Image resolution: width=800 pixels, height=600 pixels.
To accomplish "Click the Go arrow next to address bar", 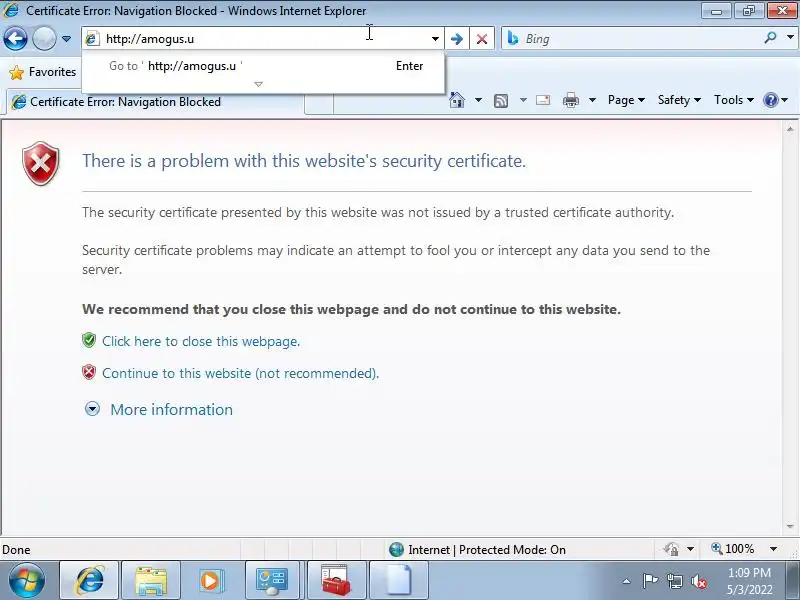I will pos(457,39).
